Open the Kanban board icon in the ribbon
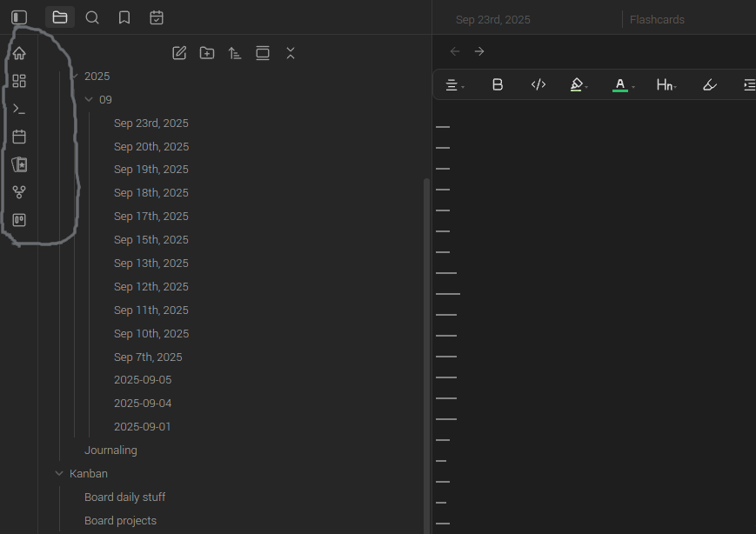Image resolution: width=756 pixels, height=534 pixels. tap(19, 220)
